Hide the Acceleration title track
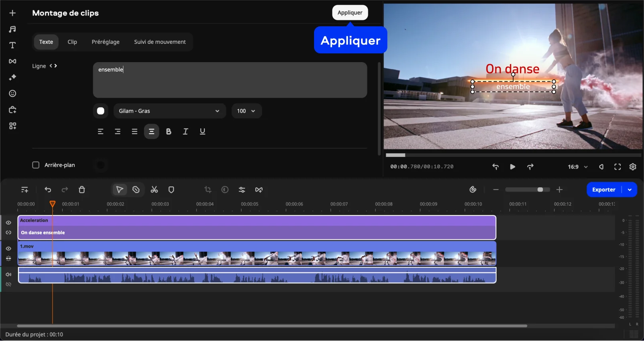 tap(8, 223)
